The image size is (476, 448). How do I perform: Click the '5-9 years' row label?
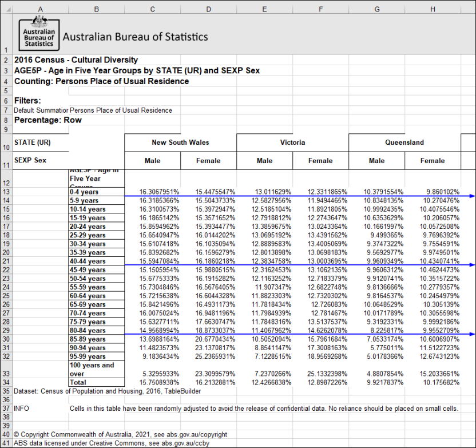(x=97, y=200)
